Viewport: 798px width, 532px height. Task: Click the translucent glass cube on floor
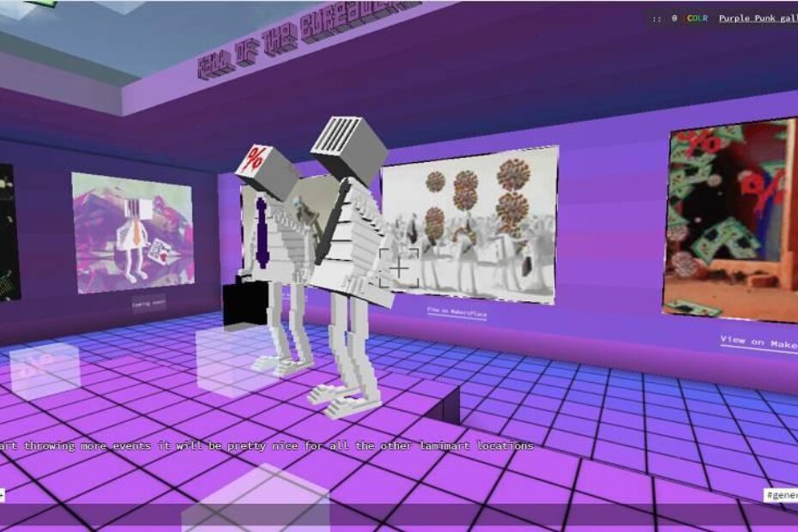pyautogui.click(x=45, y=371)
